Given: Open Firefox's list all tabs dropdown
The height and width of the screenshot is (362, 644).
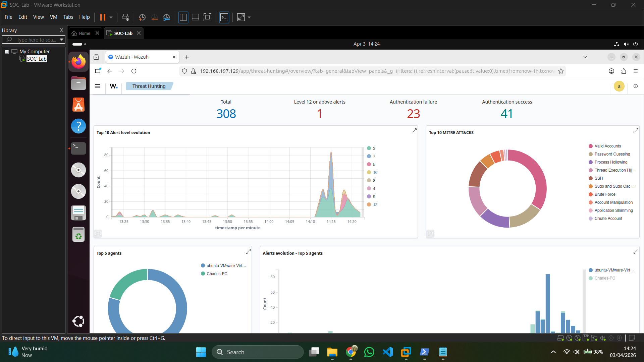Looking at the screenshot, I should click(x=585, y=57).
